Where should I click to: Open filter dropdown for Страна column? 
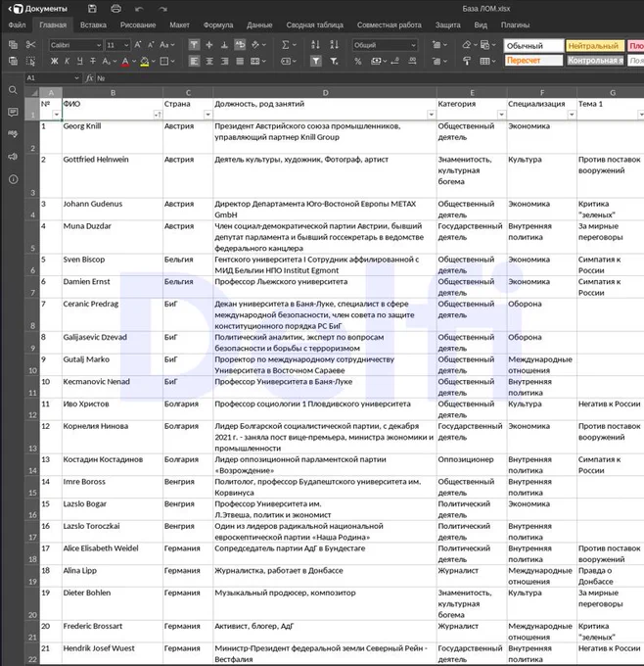pos(207,115)
